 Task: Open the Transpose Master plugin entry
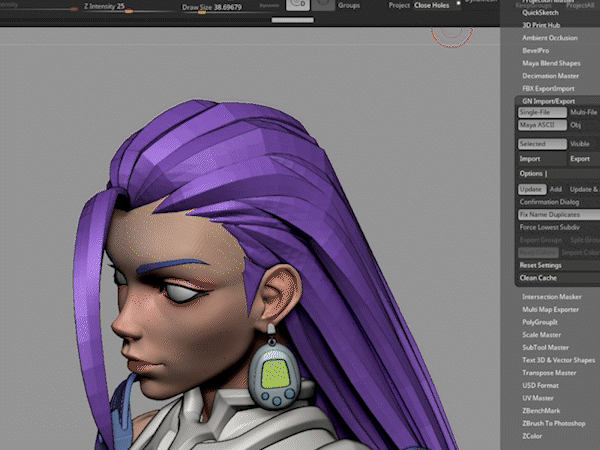coord(549,373)
